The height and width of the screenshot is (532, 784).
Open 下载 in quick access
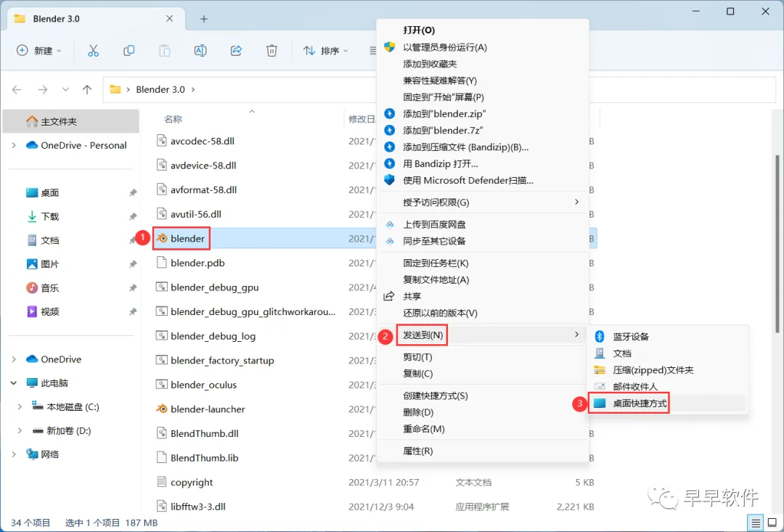coord(49,216)
